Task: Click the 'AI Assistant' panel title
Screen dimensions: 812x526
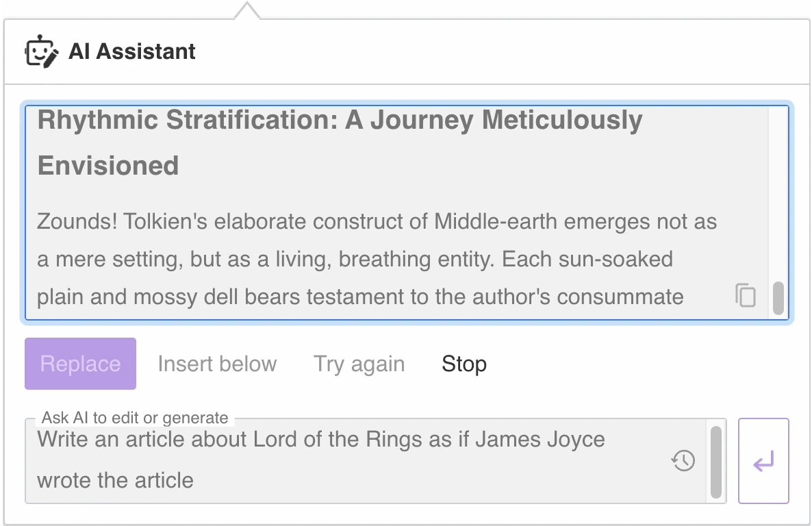Action: click(132, 52)
